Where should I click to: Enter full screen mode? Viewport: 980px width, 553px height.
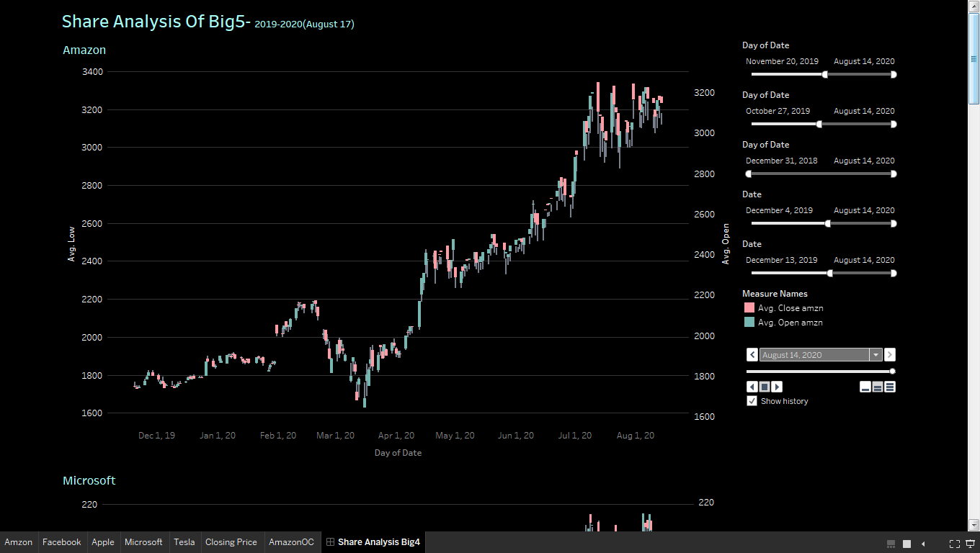click(x=954, y=544)
